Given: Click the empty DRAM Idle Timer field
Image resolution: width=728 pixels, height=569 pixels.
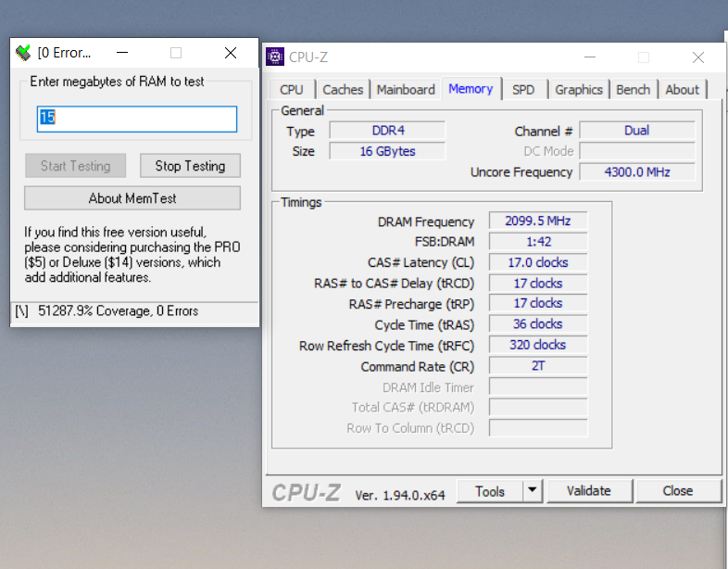Looking at the screenshot, I should coord(538,387).
